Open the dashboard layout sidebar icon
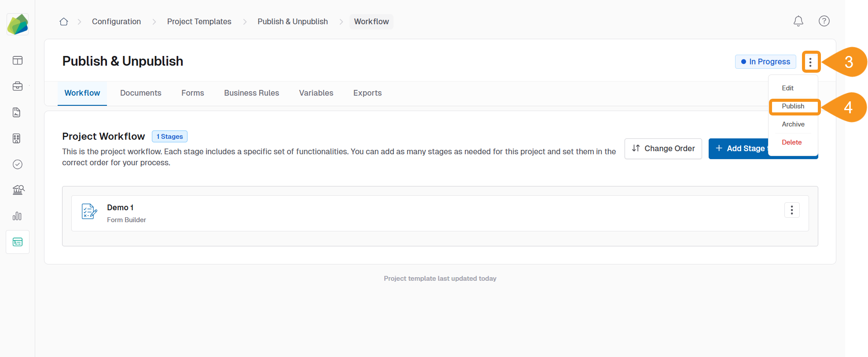The image size is (868, 357). click(18, 60)
